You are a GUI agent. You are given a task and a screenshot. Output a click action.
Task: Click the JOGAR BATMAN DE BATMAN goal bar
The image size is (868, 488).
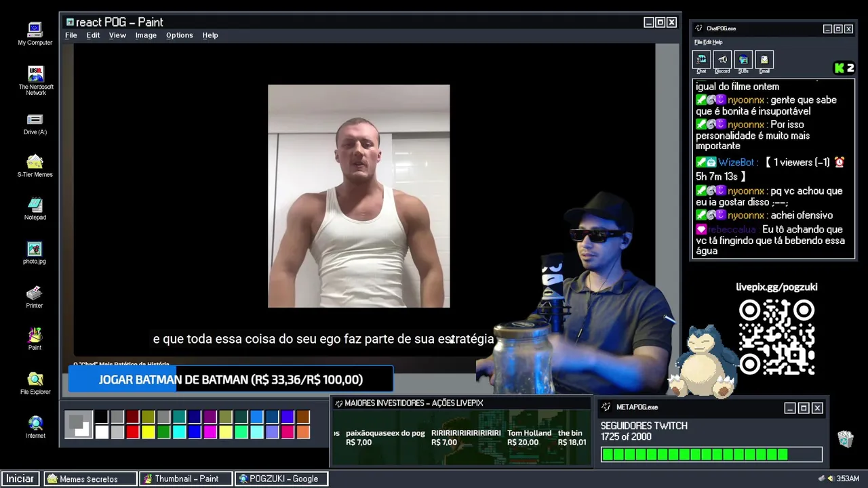(231, 380)
